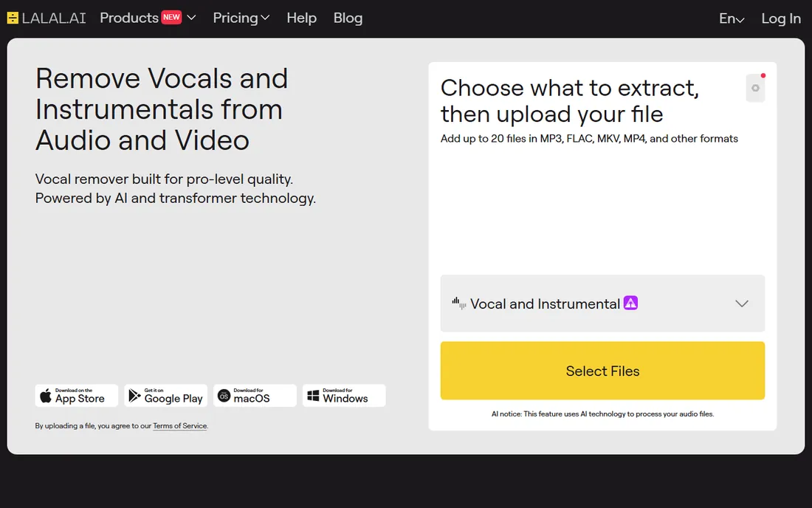Viewport: 812px width, 508px height.
Task: Download the Windows app badge
Action: 344,396
